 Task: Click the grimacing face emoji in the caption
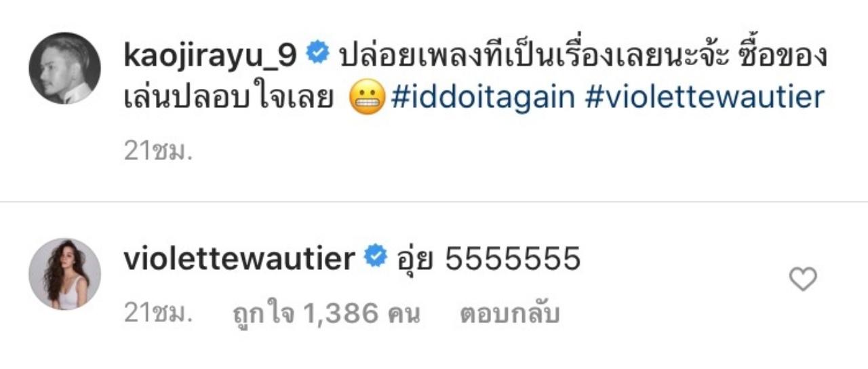click(x=366, y=99)
